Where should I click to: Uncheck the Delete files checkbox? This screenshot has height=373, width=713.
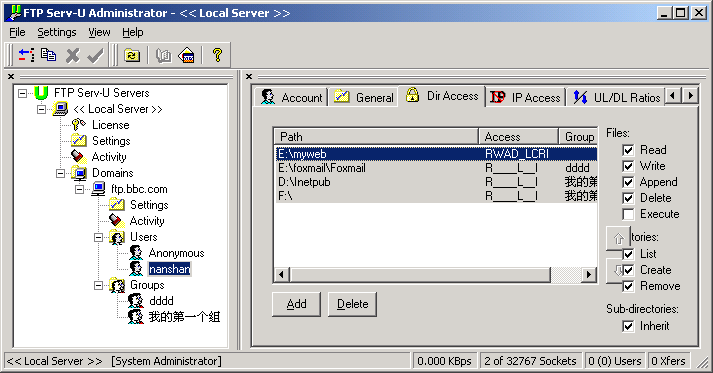[x=628, y=198]
